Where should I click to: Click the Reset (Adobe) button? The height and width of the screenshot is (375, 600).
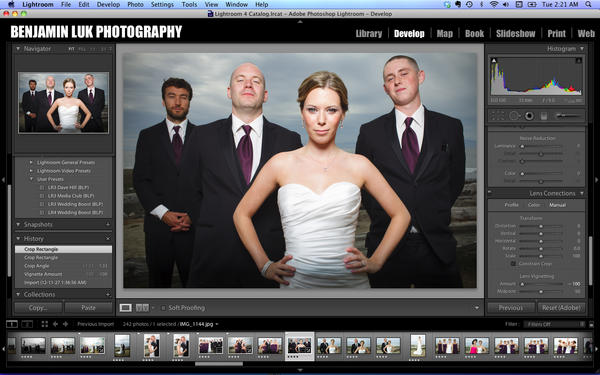(561, 308)
